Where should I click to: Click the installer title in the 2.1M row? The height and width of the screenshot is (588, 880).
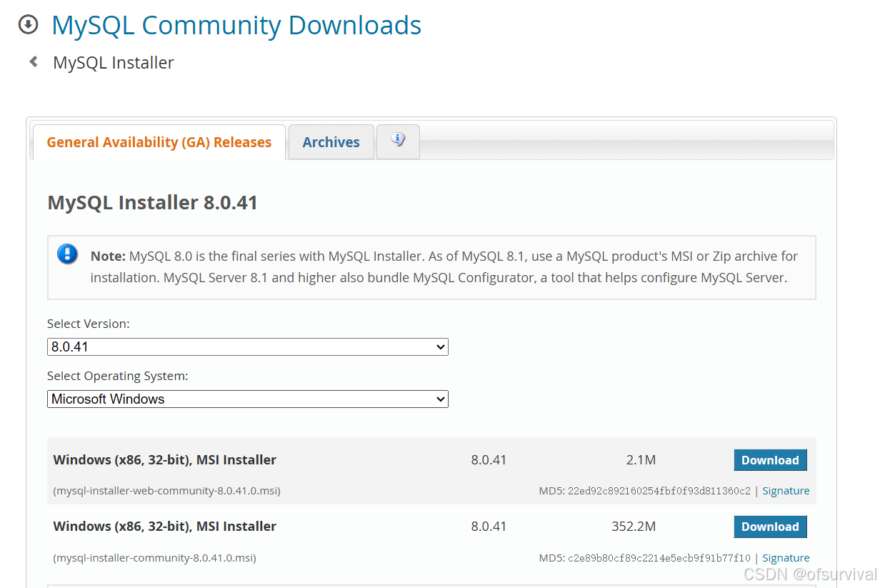pos(165,460)
